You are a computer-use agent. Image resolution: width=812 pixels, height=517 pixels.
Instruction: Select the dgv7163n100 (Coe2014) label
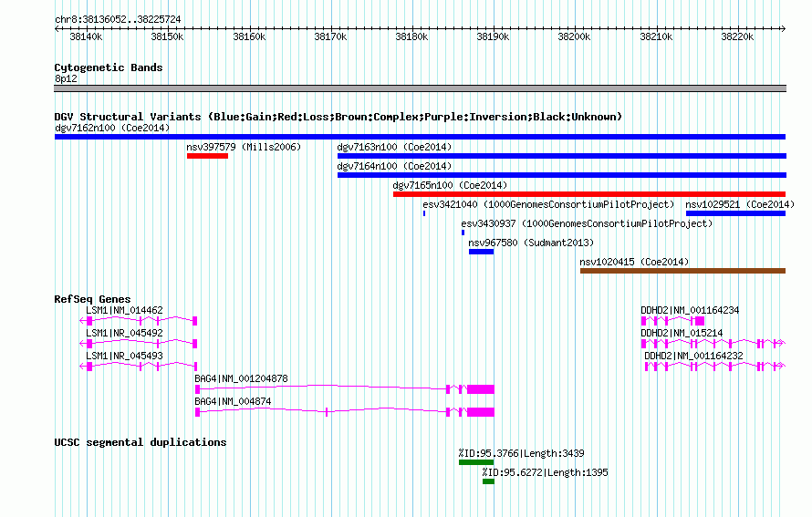tap(394, 147)
